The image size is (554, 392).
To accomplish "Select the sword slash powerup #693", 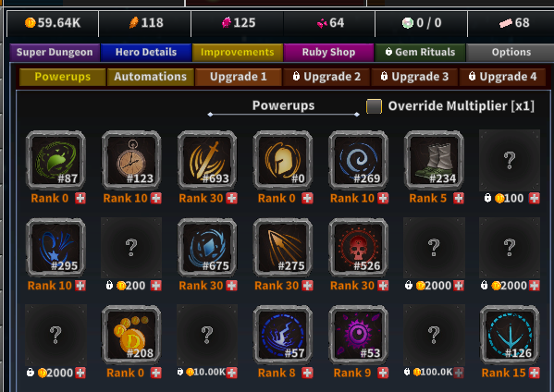I will [x=207, y=160].
